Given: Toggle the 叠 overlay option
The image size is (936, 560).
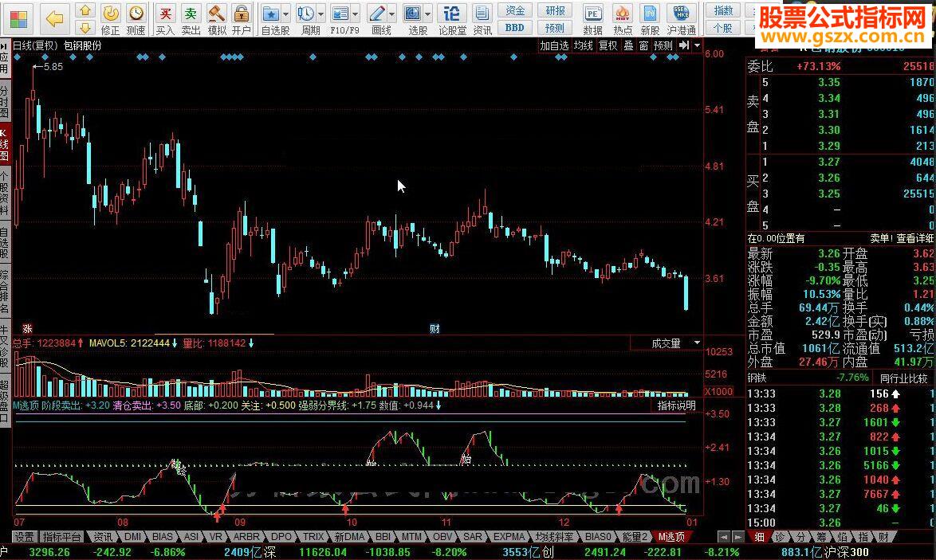Looking at the screenshot, I should tap(628, 45).
